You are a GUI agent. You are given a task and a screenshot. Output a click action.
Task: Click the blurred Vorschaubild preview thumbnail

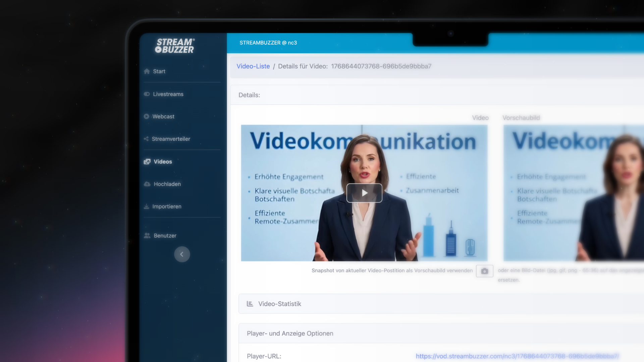(x=574, y=193)
